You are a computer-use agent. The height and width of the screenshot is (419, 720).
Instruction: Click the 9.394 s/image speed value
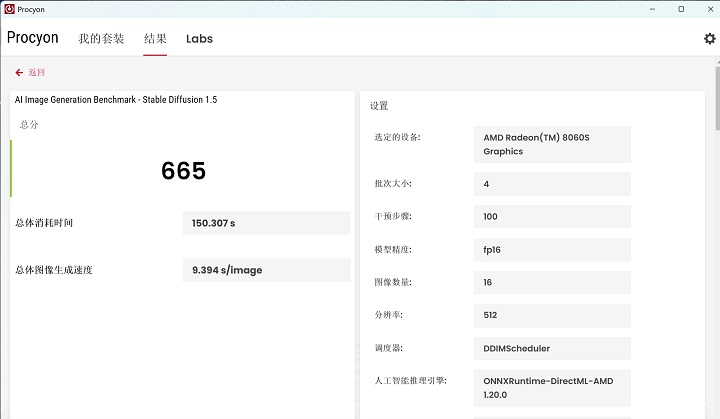click(266, 270)
